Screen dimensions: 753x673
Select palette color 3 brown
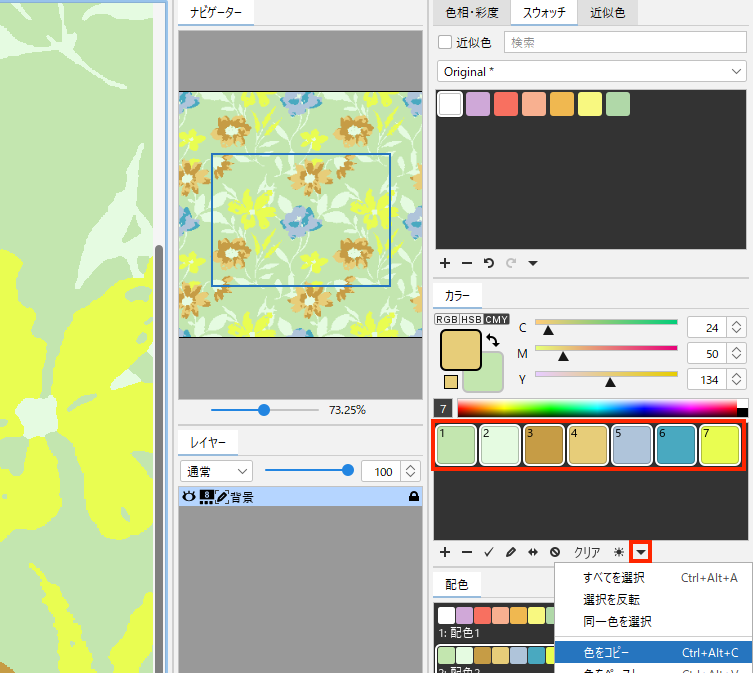544,445
